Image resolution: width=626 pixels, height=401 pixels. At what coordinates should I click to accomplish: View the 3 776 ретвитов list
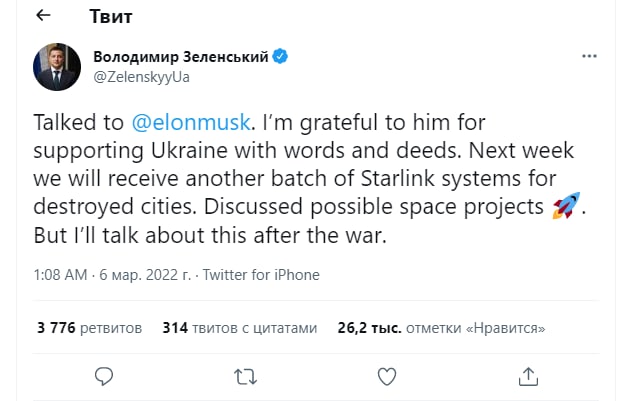(89, 327)
